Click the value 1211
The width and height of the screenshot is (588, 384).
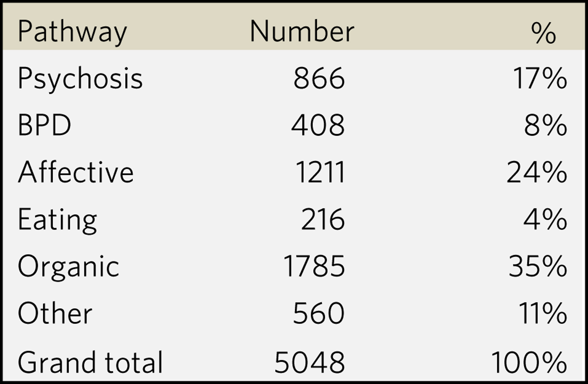tap(320, 173)
